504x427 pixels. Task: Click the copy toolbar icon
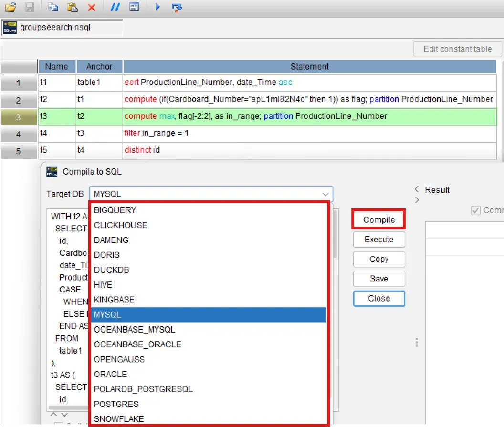click(x=52, y=7)
